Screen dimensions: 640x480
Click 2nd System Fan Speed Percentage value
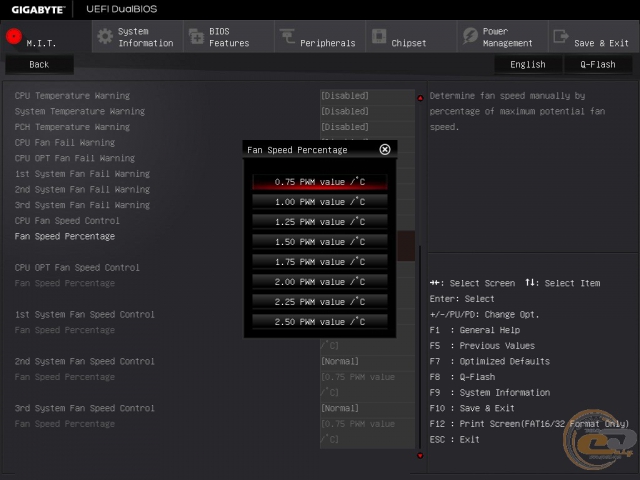(367, 385)
